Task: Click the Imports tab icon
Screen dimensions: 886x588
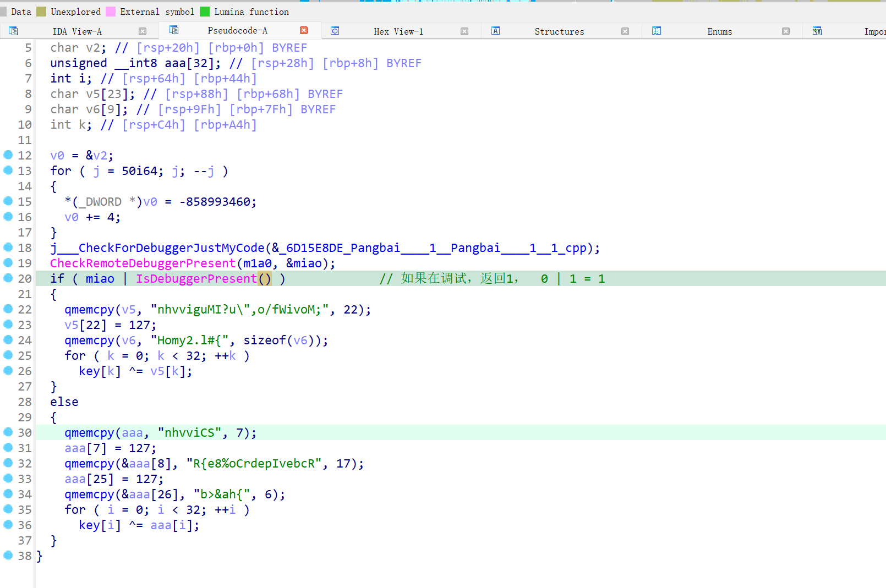Action: click(817, 31)
